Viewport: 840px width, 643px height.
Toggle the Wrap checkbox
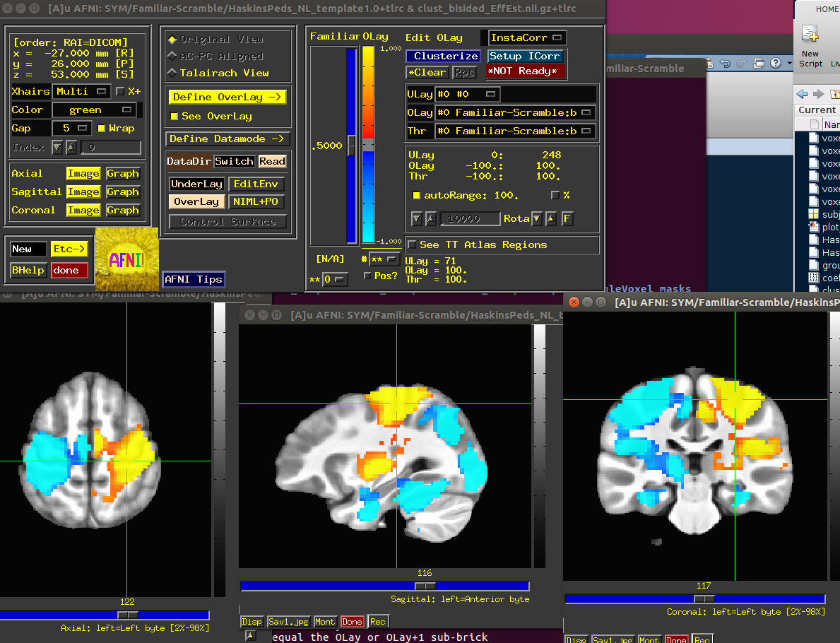pyautogui.click(x=101, y=128)
